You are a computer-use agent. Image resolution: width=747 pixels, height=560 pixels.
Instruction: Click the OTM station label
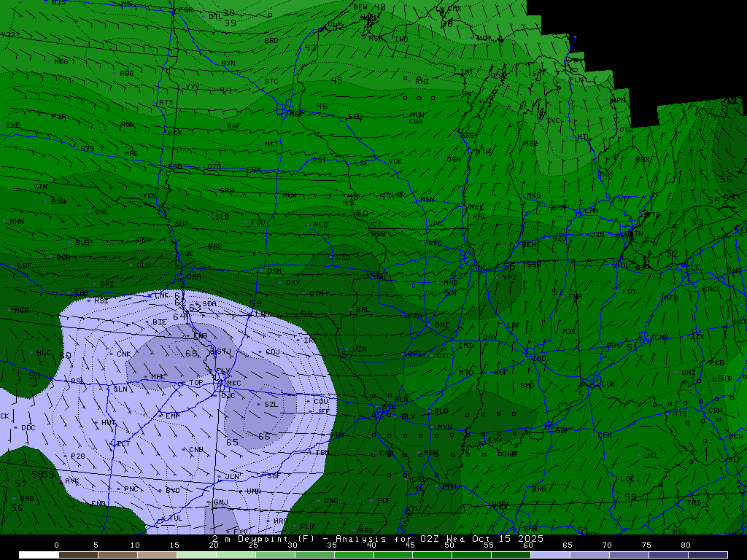[317, 294]
